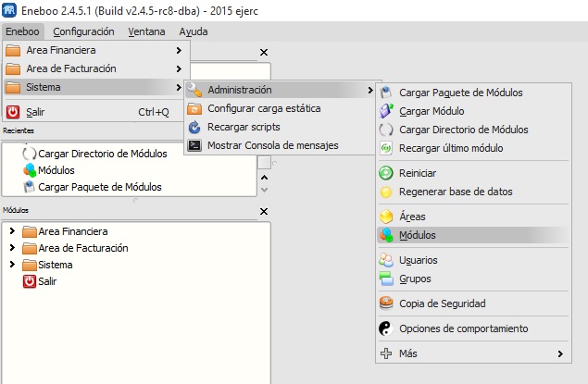The width and height of the screenshot is (588, 384).
Task: Click the colored cubes Módulos icon in submenu
Action: point(386,235)
